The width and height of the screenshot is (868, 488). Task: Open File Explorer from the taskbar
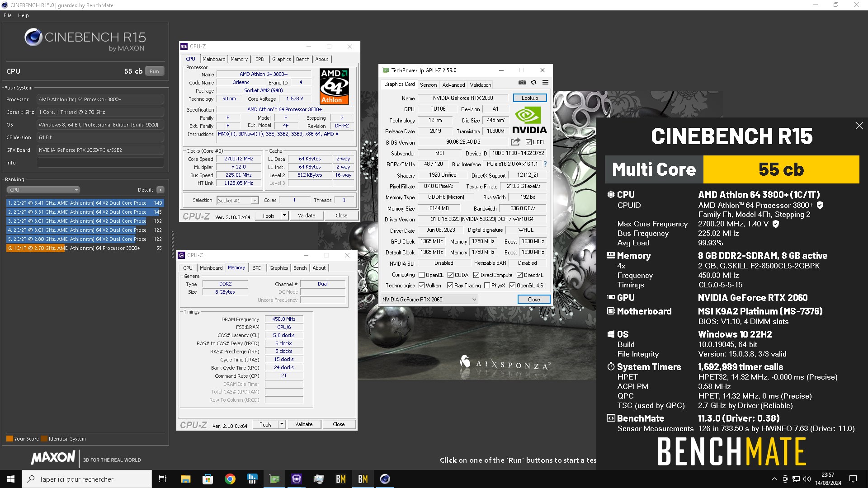coord(185,479)
